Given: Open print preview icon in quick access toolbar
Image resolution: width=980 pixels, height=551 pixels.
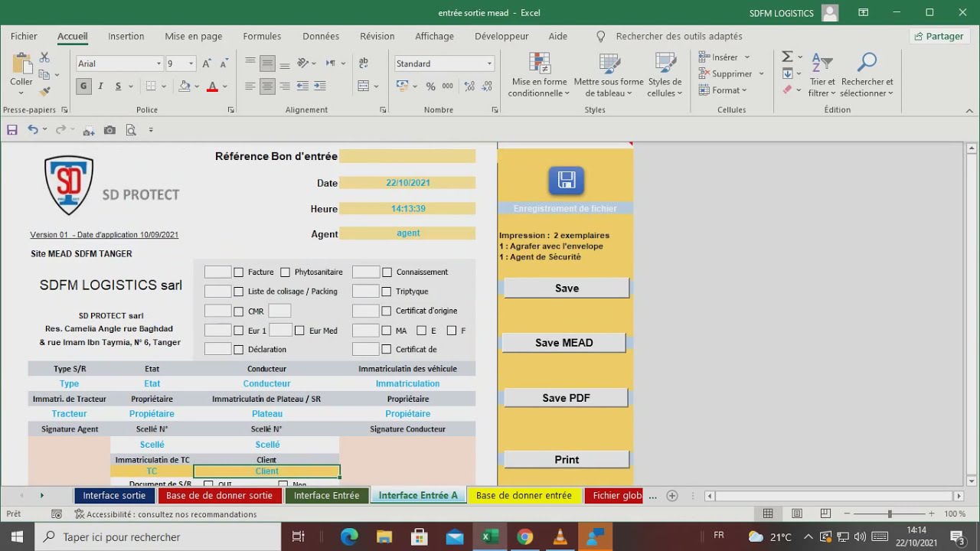Looking at the screenshot, I should tap(130, 130).
